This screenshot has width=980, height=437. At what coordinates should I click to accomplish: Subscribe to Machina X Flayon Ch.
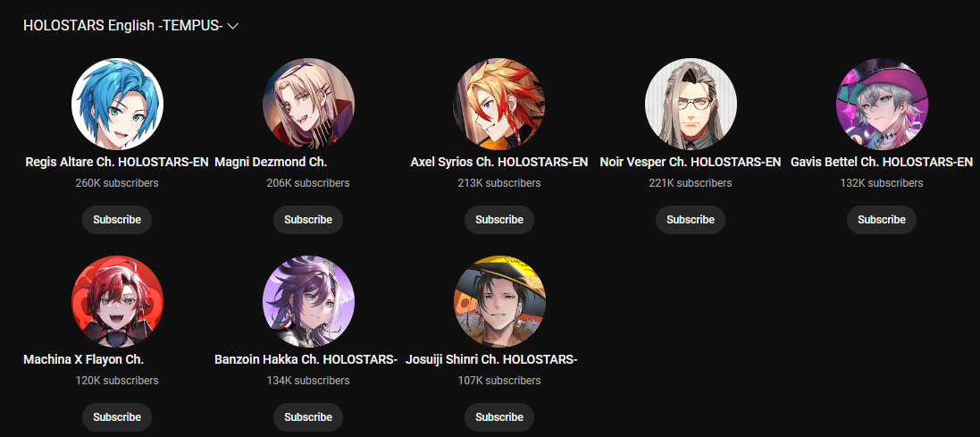(x=117, y=417)
